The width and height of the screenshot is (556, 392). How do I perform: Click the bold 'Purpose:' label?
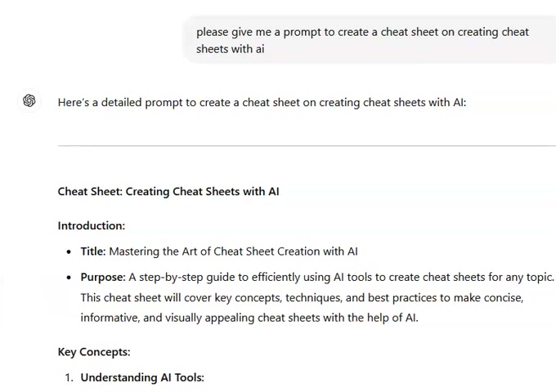[x=103, y=278]
